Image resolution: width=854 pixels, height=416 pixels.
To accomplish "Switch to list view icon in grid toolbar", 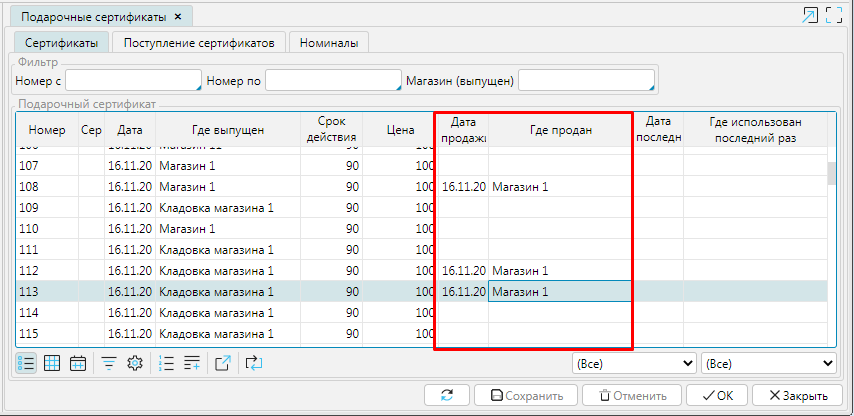I will click(26, 363).
